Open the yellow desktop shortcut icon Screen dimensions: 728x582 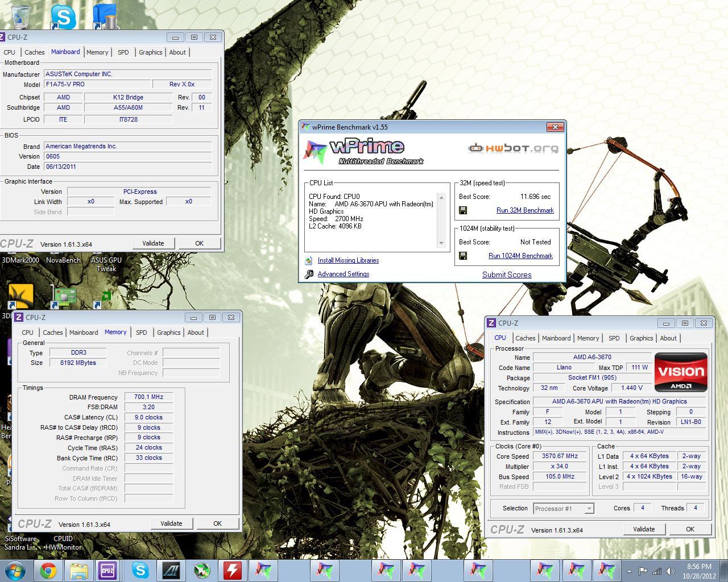click(21, 296)
